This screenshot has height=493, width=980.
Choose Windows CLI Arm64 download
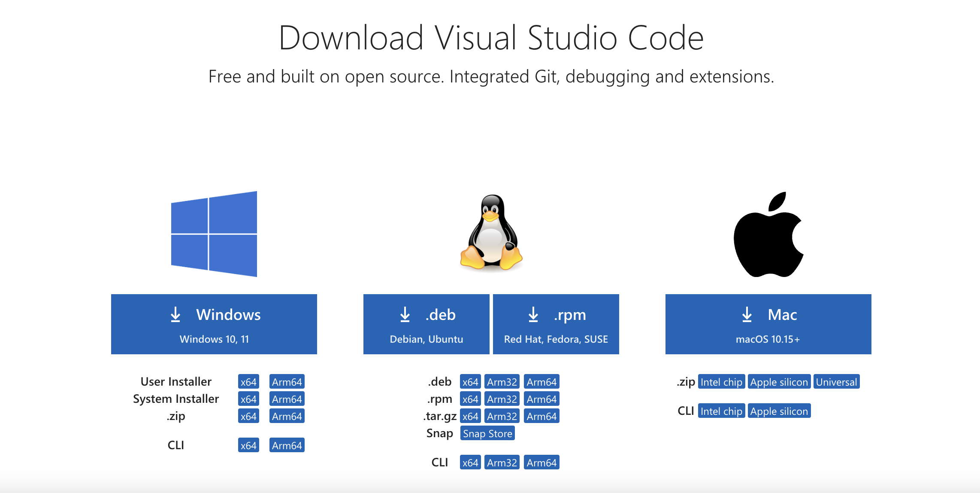coord(287,445)
